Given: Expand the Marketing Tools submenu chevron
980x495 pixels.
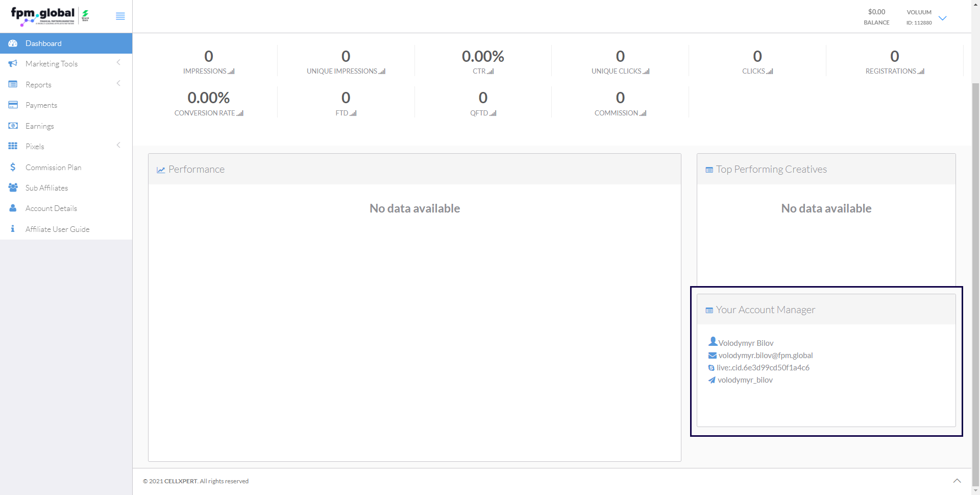Looking at the screenshot, I should click(x=118, y=63).
